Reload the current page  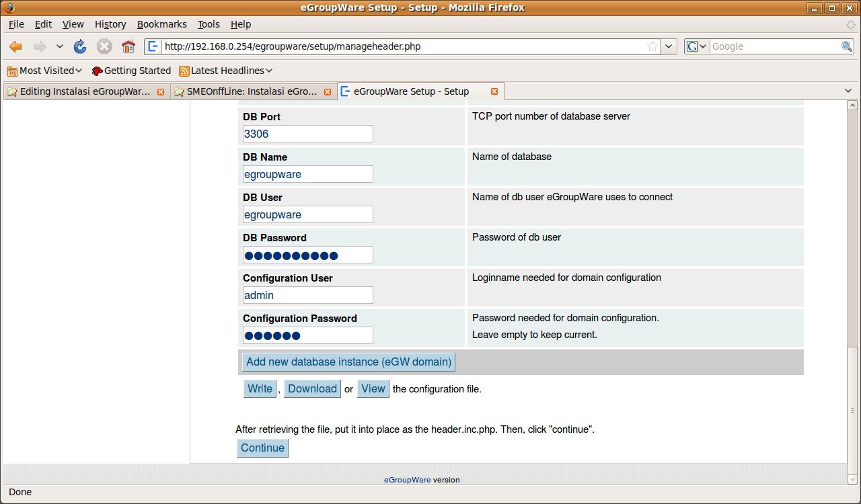80,46
